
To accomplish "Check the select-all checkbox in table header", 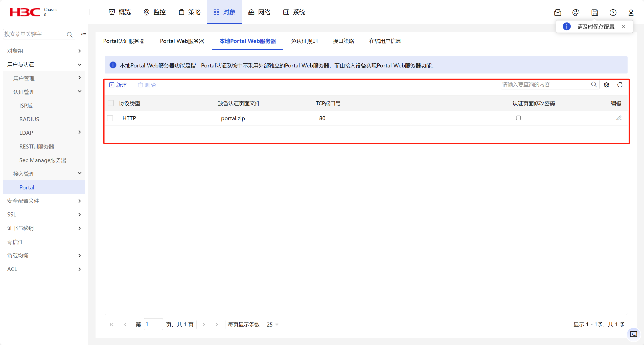I will (x=111, y=103).
